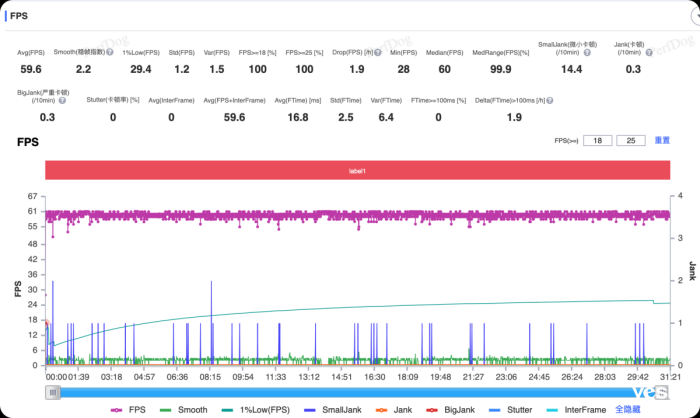Click help icon beside BigJank (/10min)

(63, 101)
